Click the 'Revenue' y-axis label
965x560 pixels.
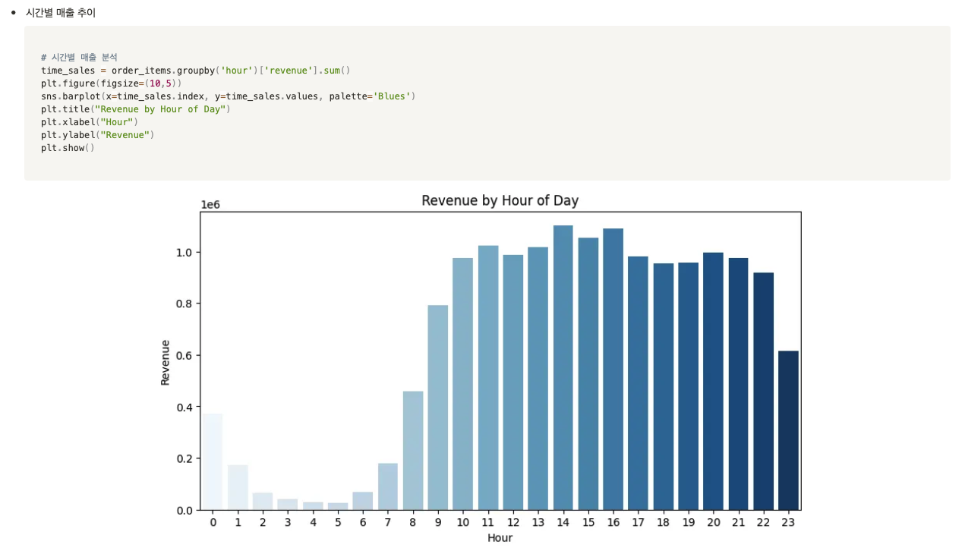[x=166, y=362]
